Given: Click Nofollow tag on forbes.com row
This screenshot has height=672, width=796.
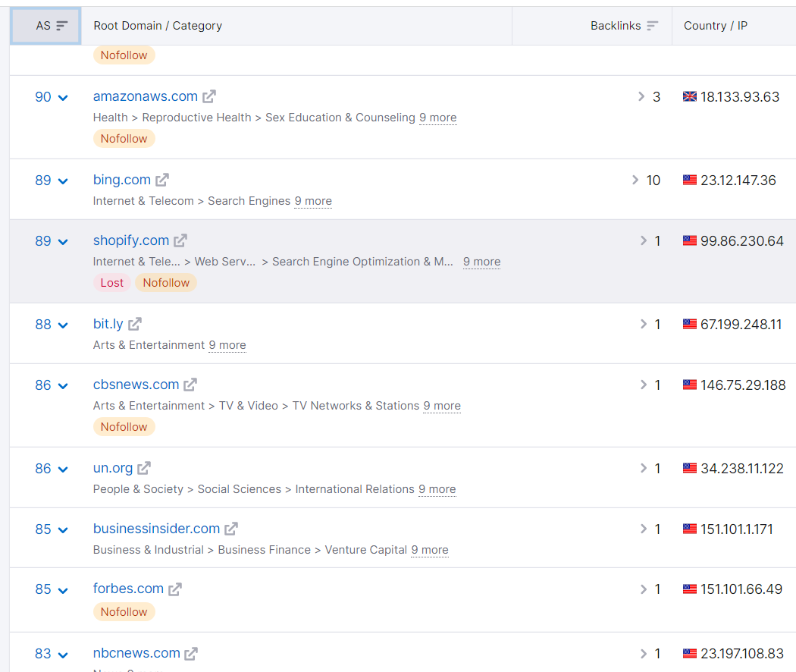Looking at the screenshot, I should coord(124,612).
